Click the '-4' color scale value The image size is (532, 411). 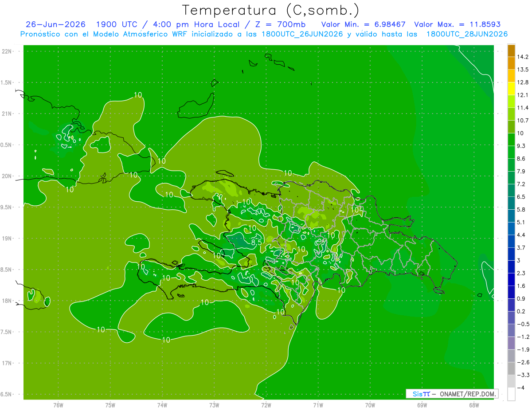(521, 388)
